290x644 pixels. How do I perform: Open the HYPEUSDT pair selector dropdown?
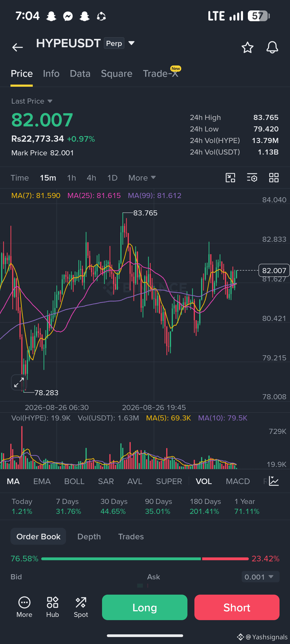(132, 43)
